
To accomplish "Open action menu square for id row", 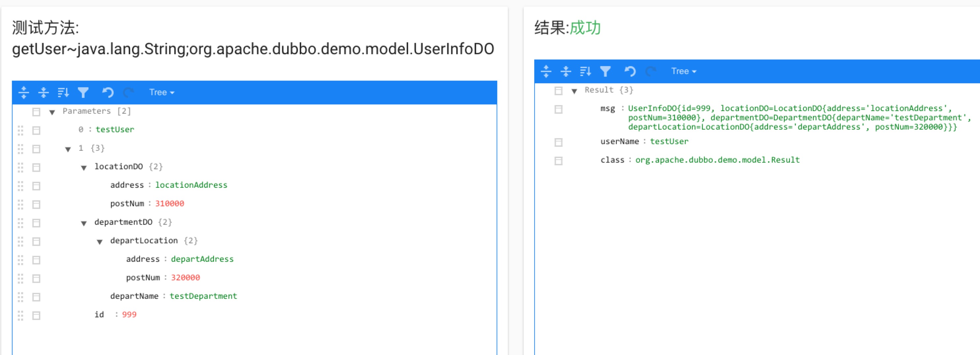I will click(x=36, y=315).
